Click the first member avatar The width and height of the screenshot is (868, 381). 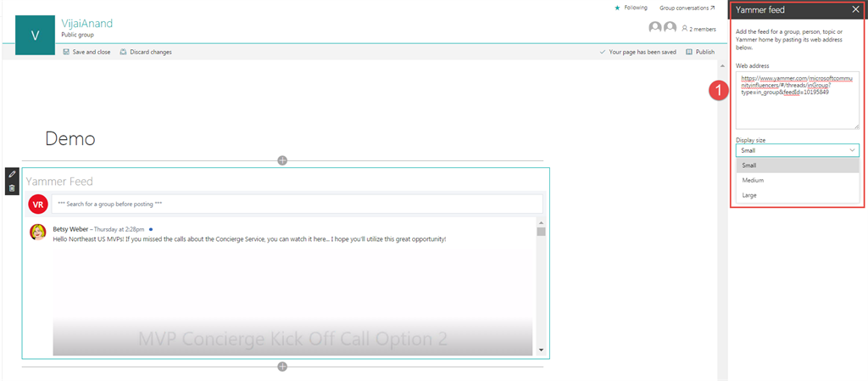[x=655, y=28]
